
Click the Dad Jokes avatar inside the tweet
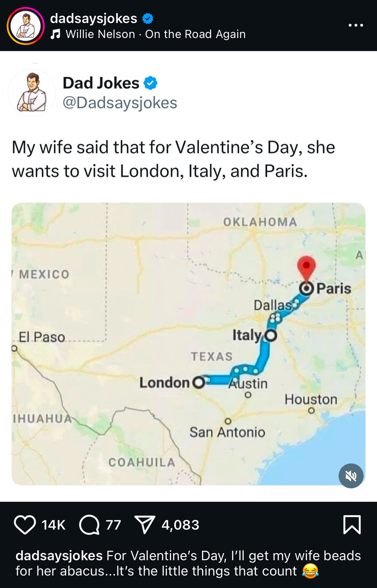pyautogui.click(x=32, y=93)
